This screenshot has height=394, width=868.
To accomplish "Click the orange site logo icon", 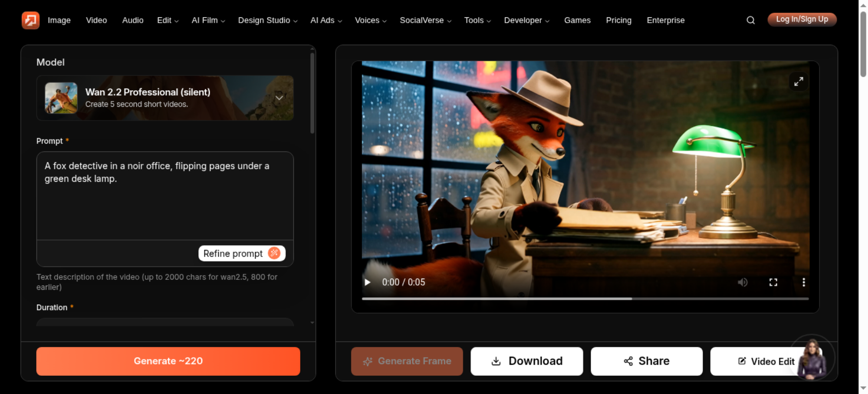I will pyautogui.click(x=30, y=20).
